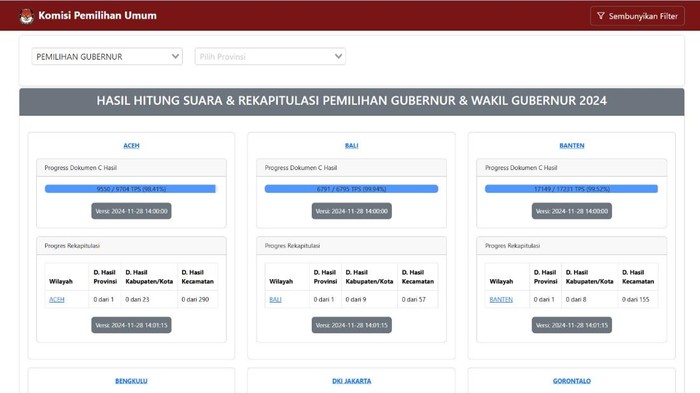Click the Komisi Pemilihan Umum title

[x=97, y=16]
